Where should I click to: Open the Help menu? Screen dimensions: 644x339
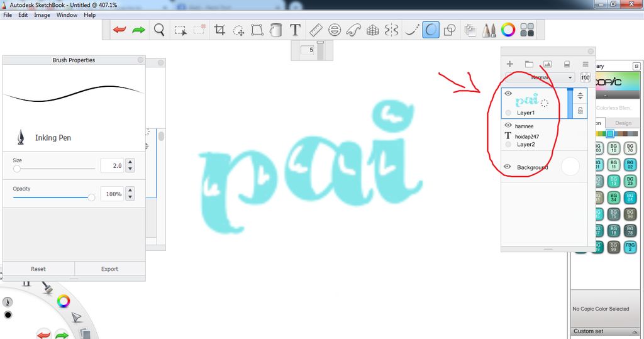(89, 15)
